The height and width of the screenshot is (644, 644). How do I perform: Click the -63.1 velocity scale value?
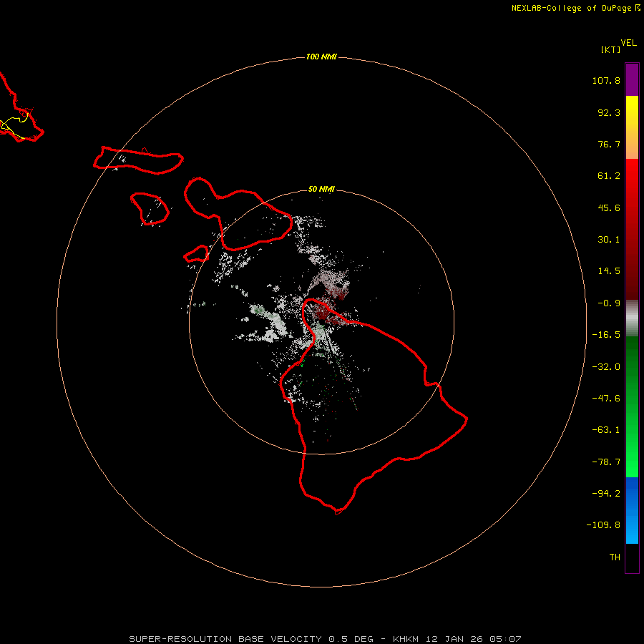pos(606,430)
